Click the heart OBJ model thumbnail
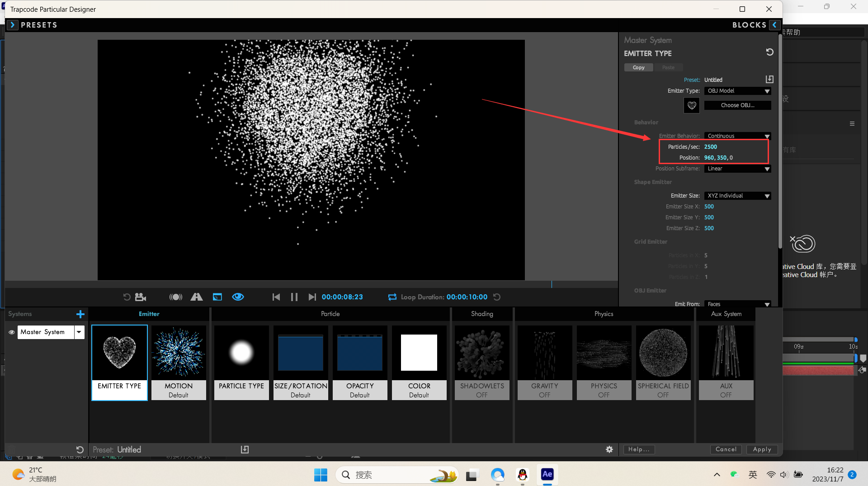 point(691,105)
